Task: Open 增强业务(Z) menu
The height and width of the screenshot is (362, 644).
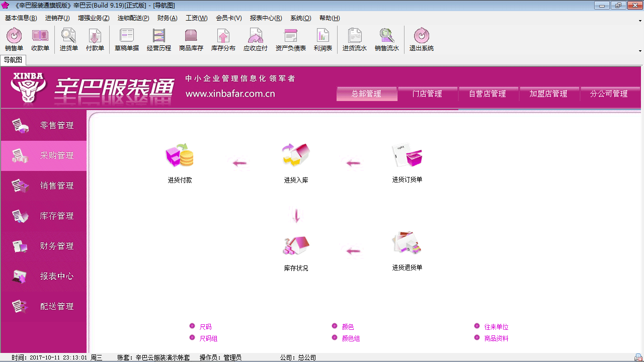Action: tap(94, 18)
